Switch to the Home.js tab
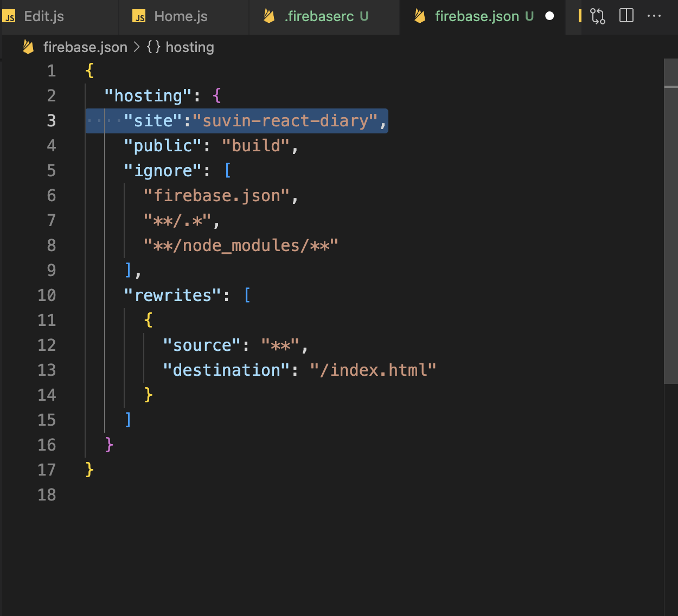Image resolution: width=678 pixels, height=616 pixels. click(179, 17)
